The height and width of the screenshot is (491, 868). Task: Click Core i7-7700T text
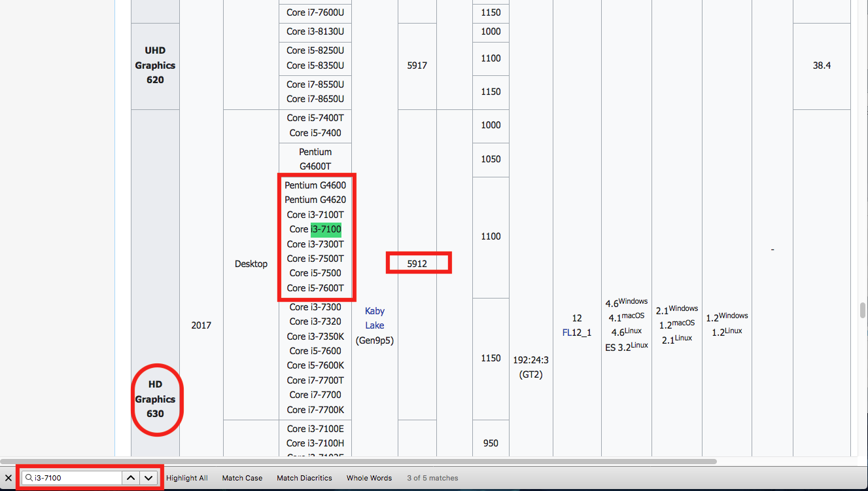click(x=315, y=380)
